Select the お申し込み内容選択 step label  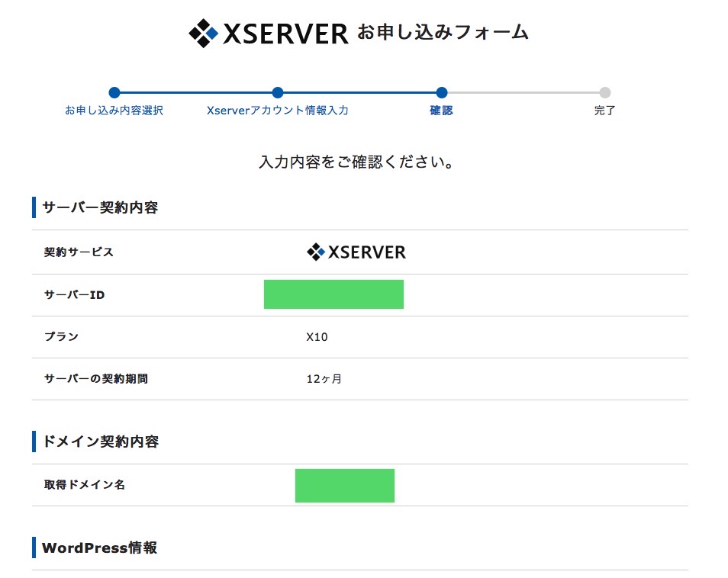(x=114, y=111)
